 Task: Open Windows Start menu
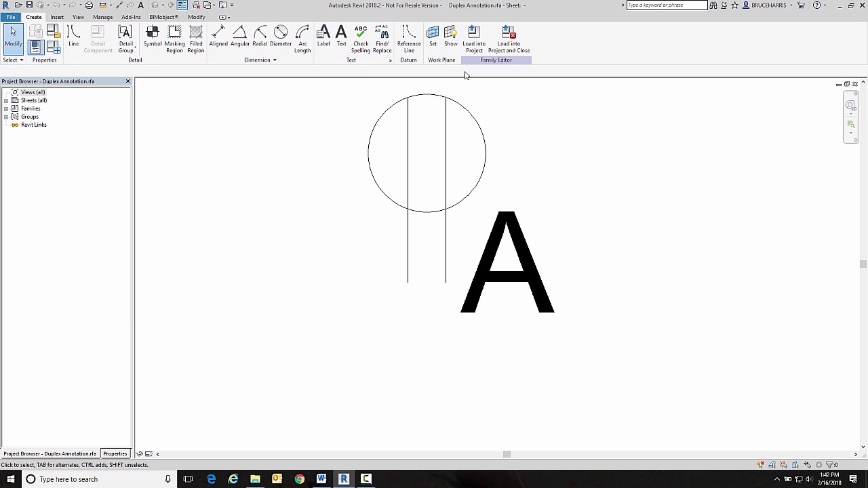(11, 479)
